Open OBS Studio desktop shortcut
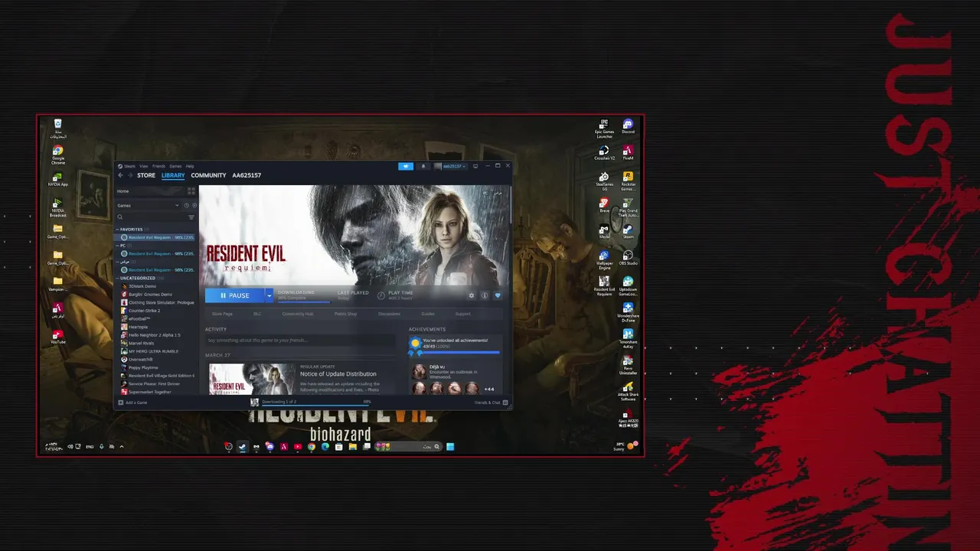The height and width of the screenshot is (551, 980). 628,258
